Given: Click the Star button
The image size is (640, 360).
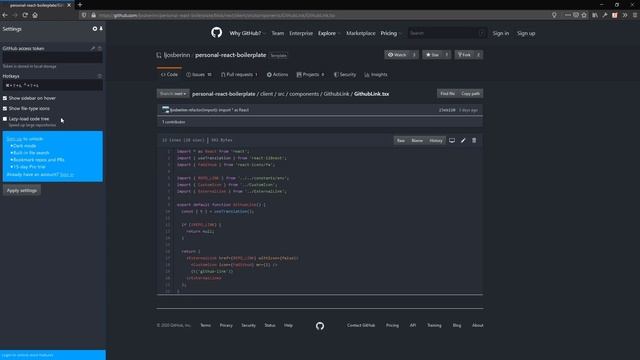Looking at the screenshot, I should tap(433, 55).
